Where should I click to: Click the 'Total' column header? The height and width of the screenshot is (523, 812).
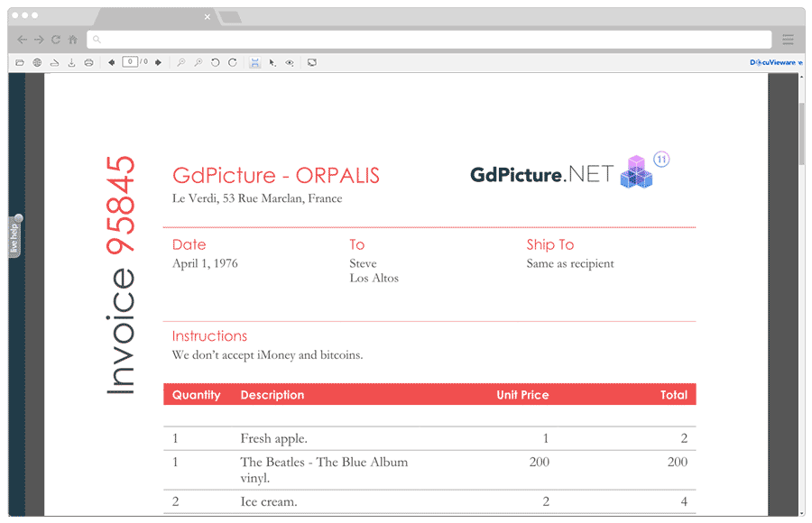674,395
